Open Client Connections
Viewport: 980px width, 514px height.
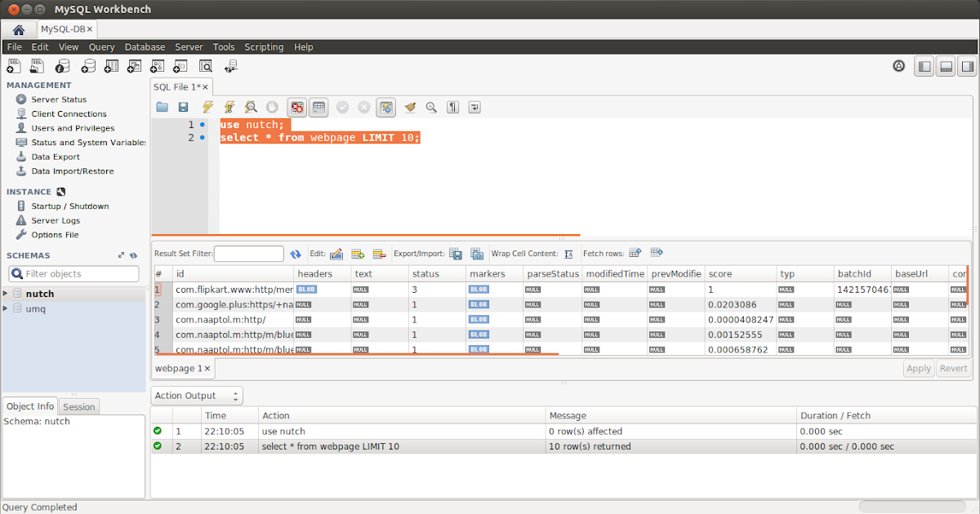(x=69, y=114)
